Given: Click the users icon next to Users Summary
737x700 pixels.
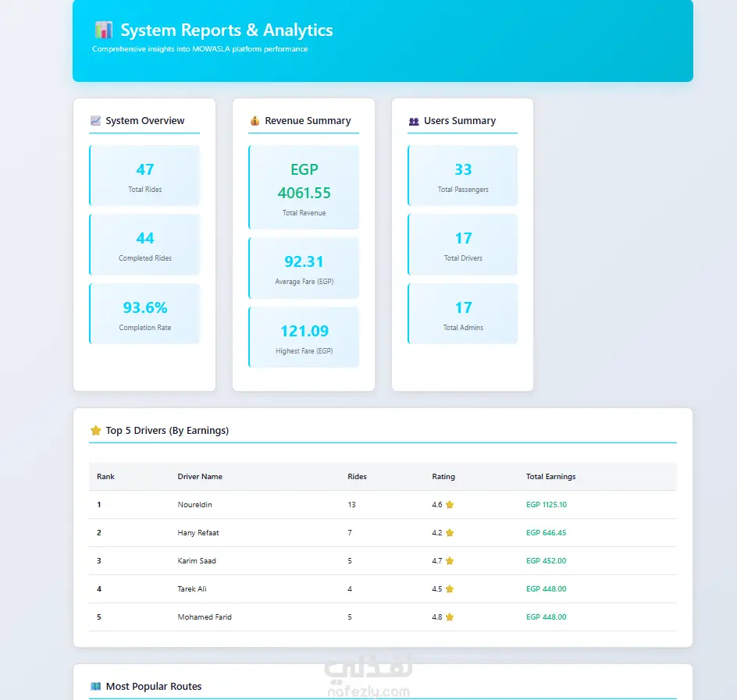Looking at the screenshot, I should pos(414,121).
